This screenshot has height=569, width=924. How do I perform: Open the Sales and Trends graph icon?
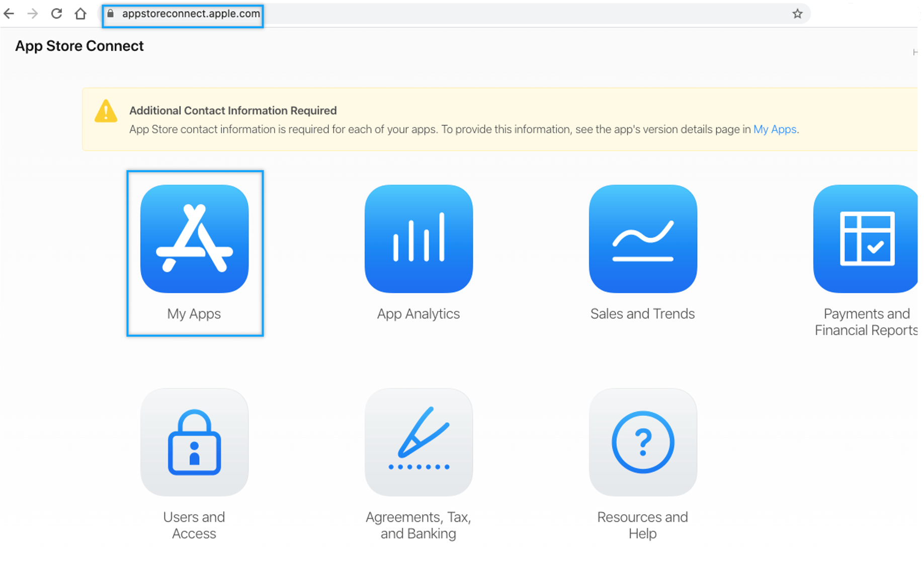(x=643, y=238)
